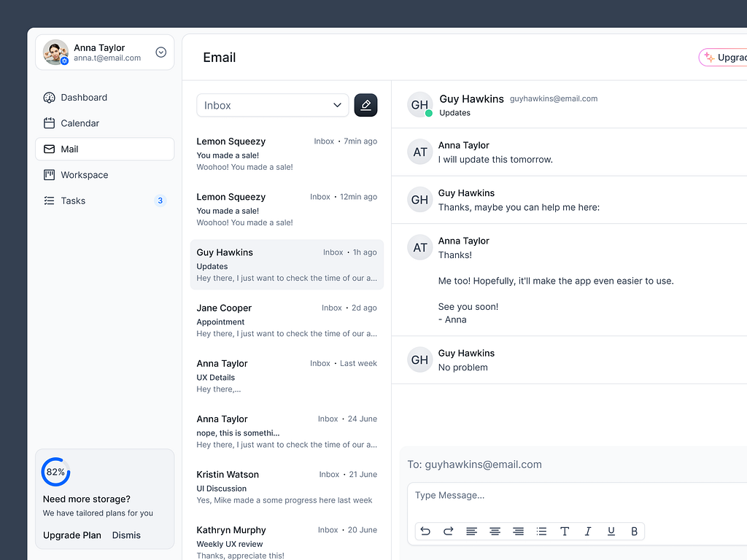
Task: Click the bulleted list icon in the composer
Action: (x=541, y=531)
